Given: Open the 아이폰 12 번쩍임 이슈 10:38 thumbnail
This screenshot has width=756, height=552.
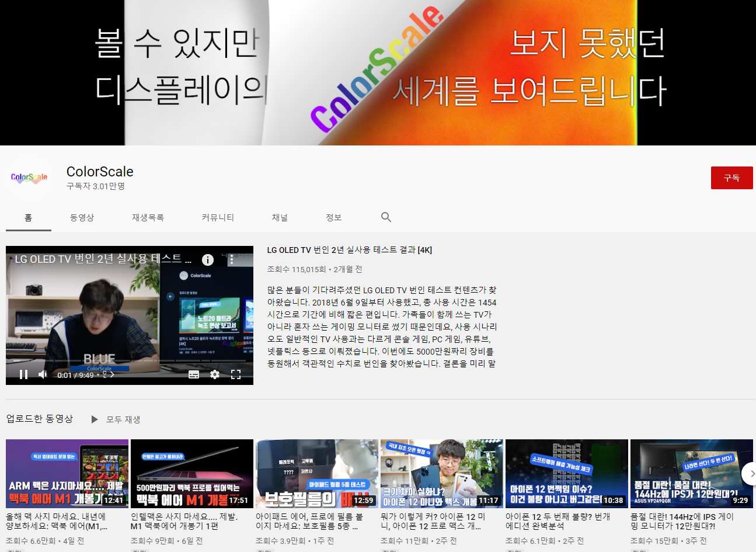Looking at the screenshot, I should [567, 474].
